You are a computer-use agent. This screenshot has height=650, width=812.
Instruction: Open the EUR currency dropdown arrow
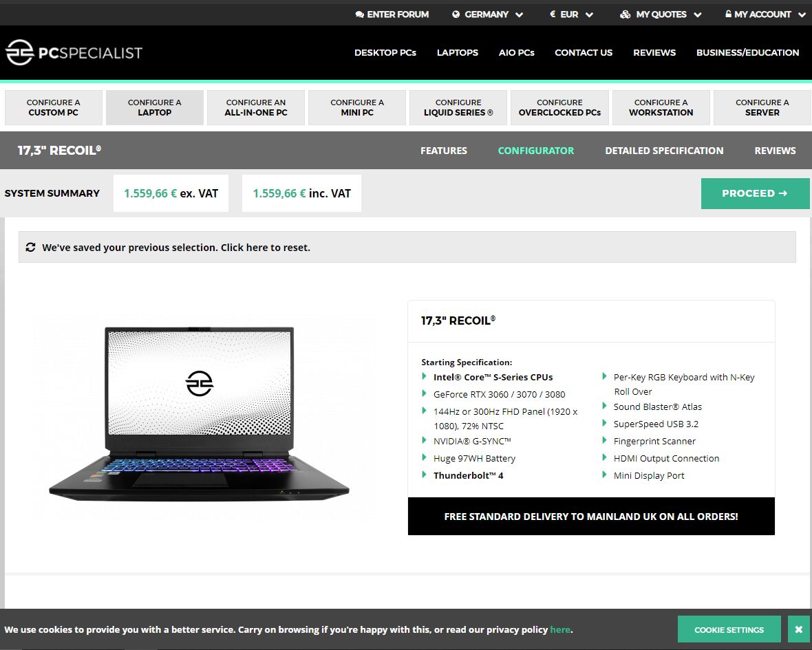(589, 15)
